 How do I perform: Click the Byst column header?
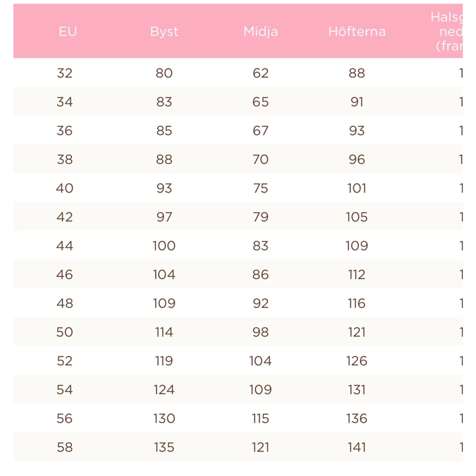164,31
